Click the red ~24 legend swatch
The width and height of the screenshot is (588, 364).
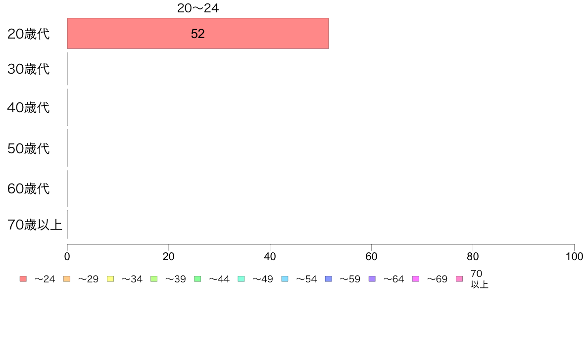point(23,279)
